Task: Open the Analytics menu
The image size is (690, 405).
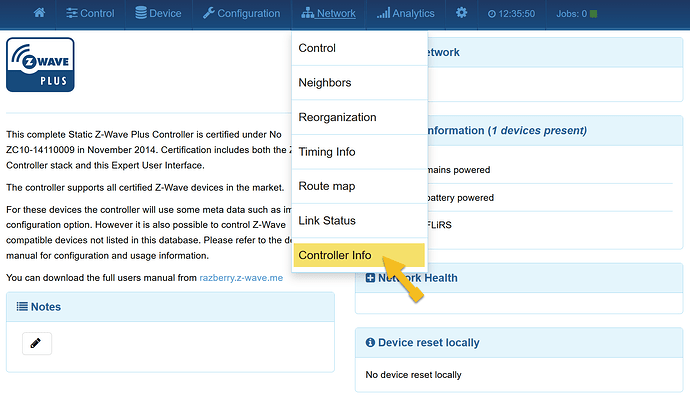Action: (x=405, y=13)
